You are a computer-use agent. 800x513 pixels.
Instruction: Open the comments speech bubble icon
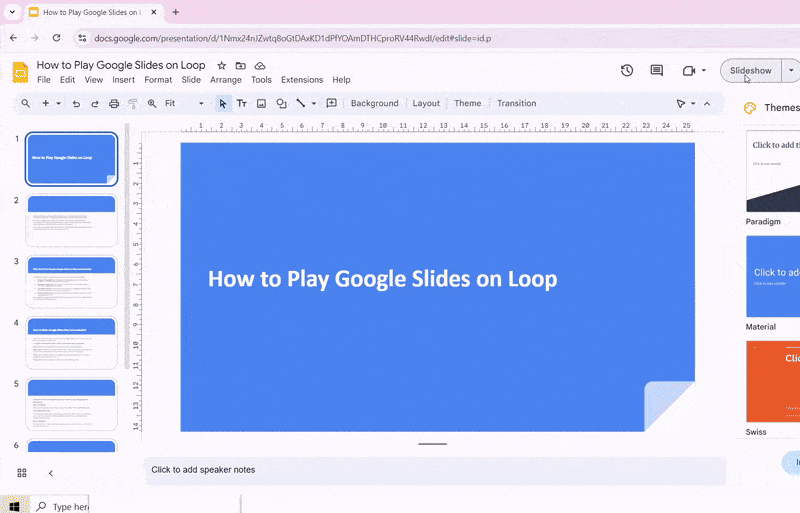(x=657, y=71)
